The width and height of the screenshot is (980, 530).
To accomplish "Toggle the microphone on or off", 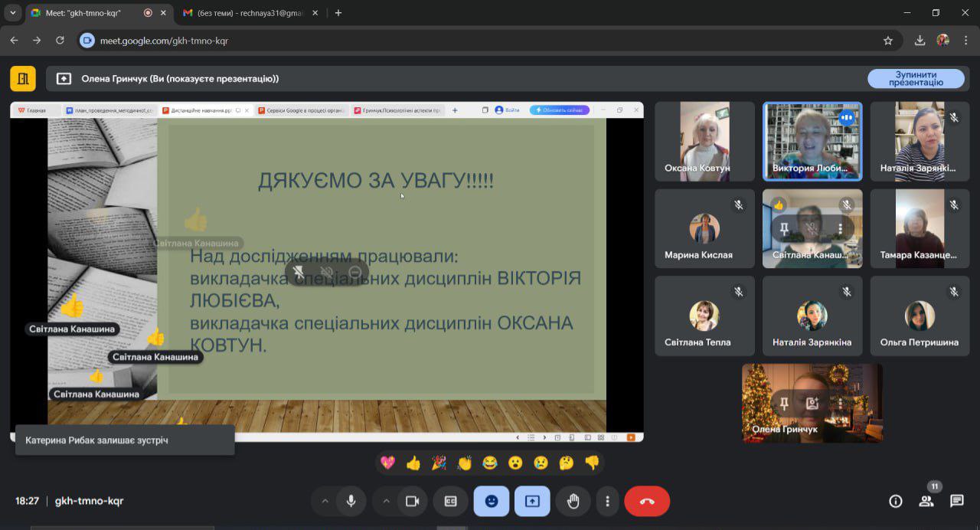I will (351, 501).
